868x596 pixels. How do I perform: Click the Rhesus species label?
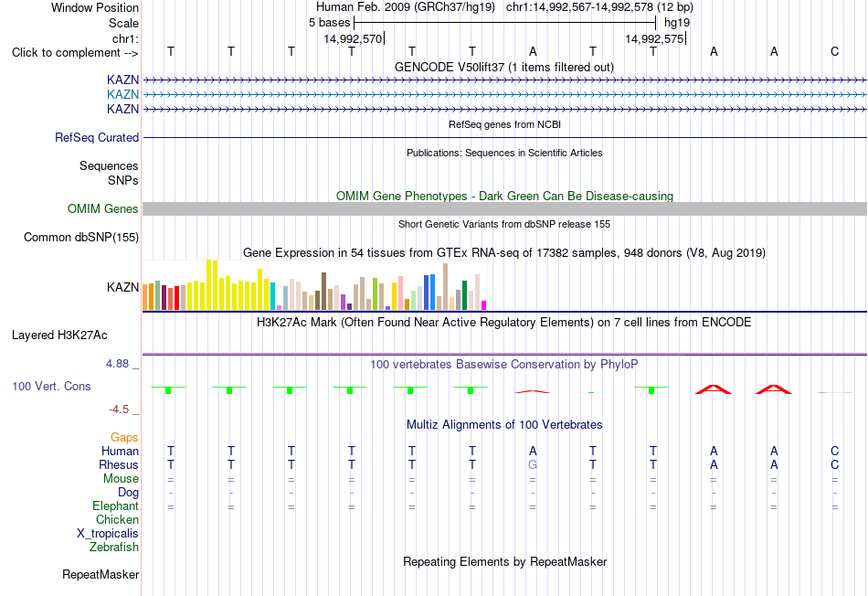click(119, 464)
